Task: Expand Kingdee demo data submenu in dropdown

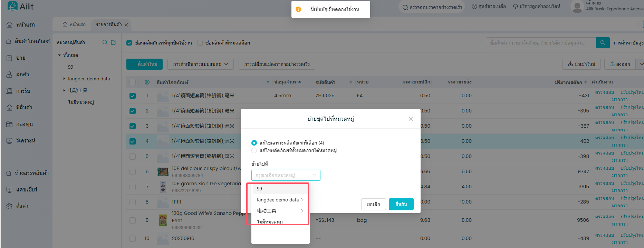Action: [302, 200]
